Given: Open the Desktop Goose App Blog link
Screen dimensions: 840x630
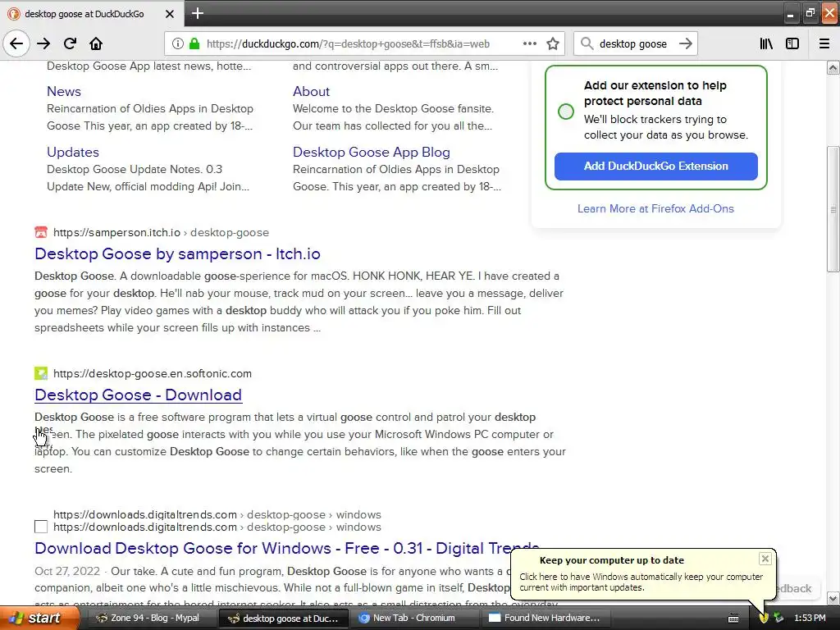Looking at the screenshot, I should tap(372, 152).
